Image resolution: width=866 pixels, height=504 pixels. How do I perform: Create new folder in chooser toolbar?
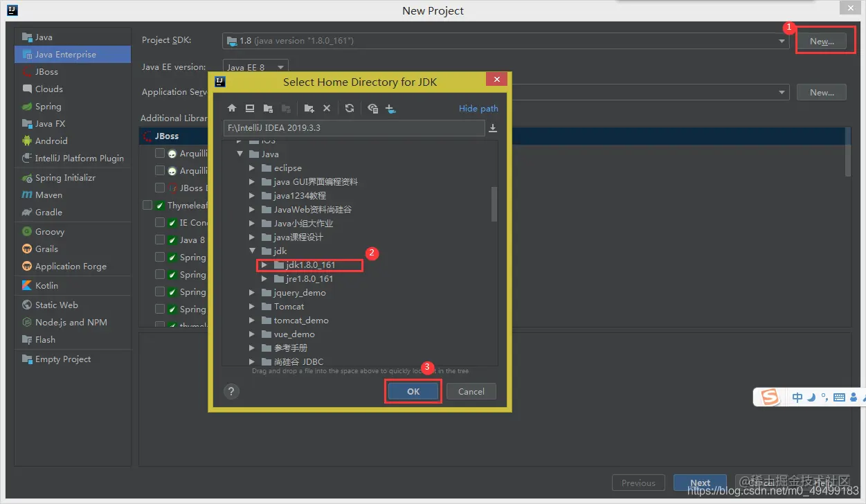(309, 109)
